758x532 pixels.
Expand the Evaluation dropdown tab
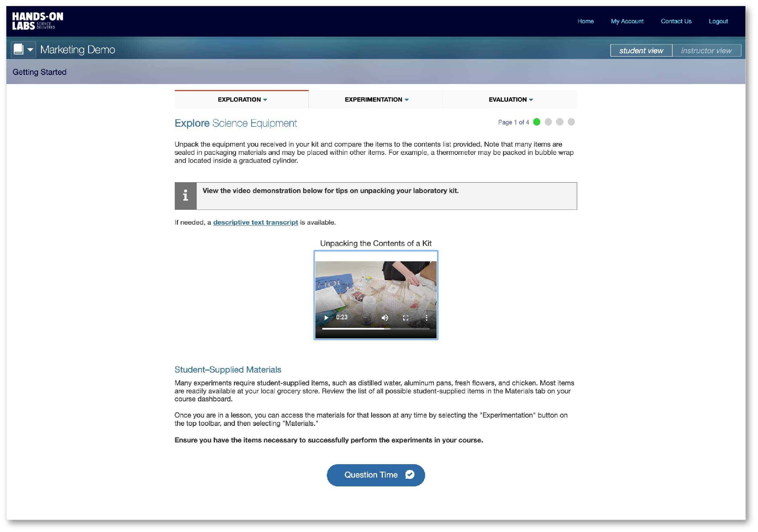pyautogui.click(x=510, y=99)
